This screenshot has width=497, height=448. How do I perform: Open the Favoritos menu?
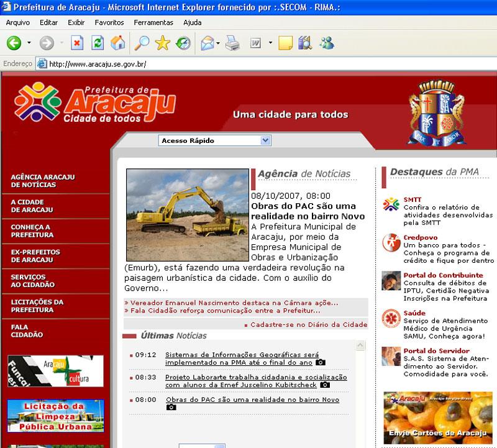[109, 22]
